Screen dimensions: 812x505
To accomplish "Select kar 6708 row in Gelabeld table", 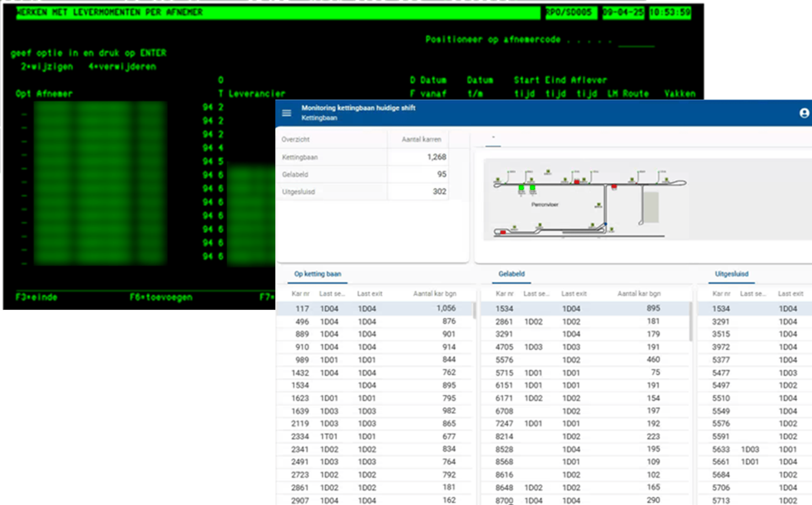I will click(x=585, y=411).
